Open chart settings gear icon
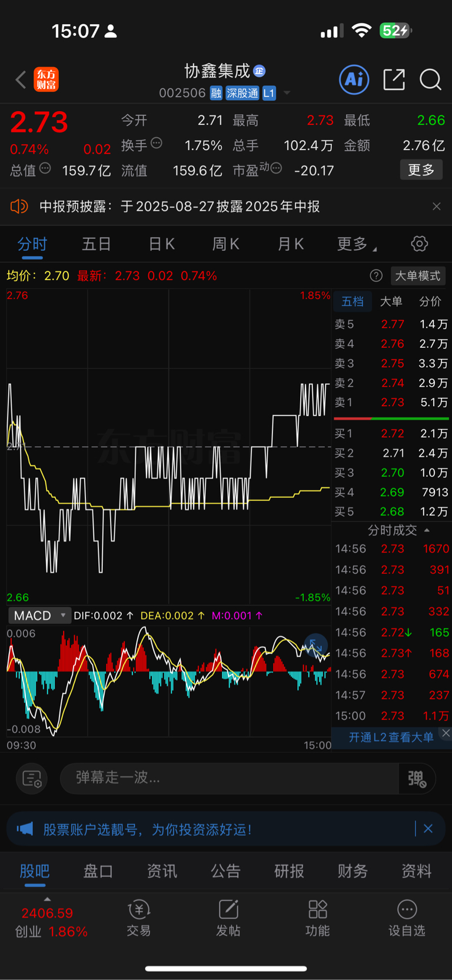Viewport: 452px width, 980px height. (420, 244)
